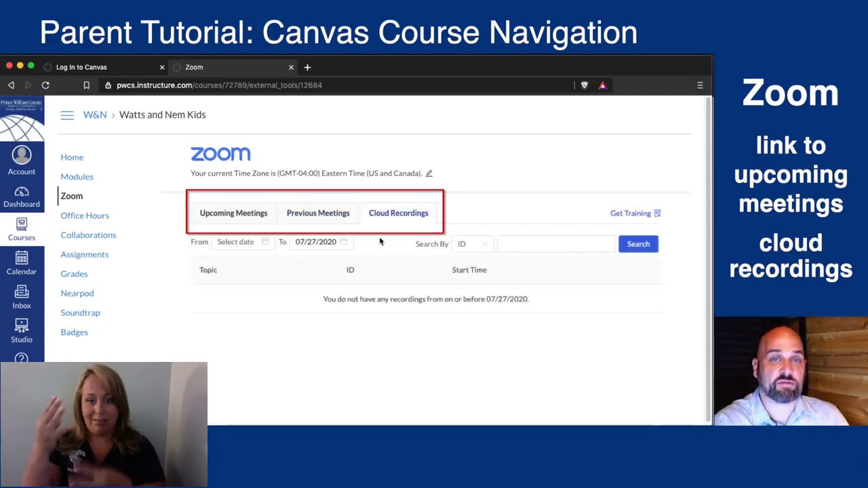Switch to Previous Meetings tab
868x488 pixels.
click(318, 213)
